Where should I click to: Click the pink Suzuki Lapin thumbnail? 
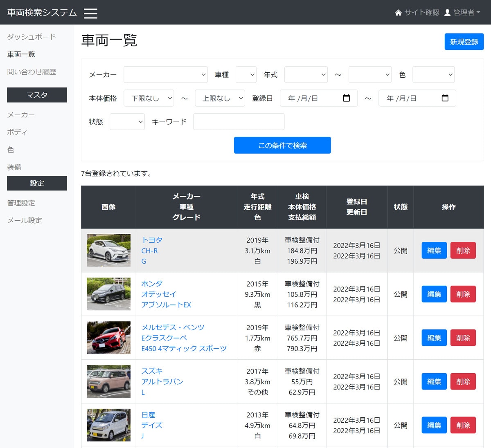point(108,381)
